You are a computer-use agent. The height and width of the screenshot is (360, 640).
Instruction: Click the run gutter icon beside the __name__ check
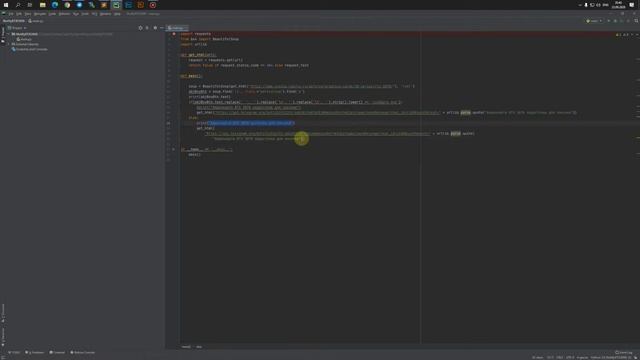[x=173, y=149]
